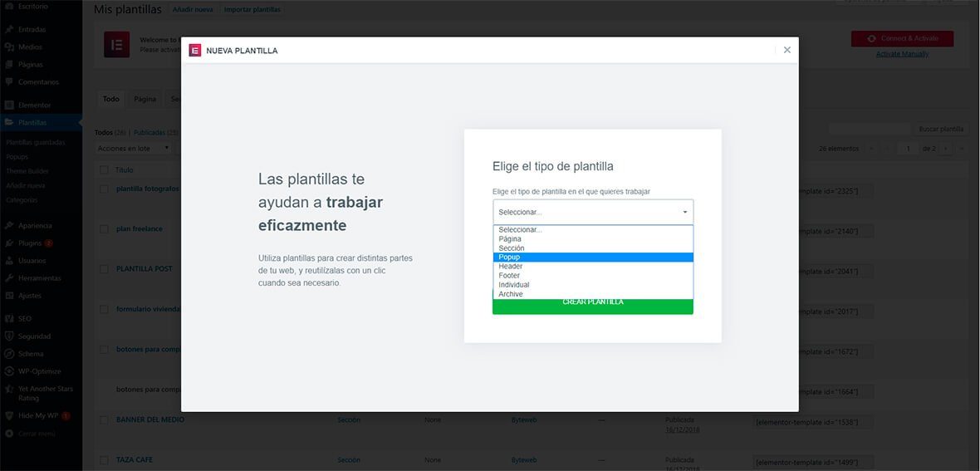Open Plugins plug icon in sidebar
The image size is (980, 471).
[9, 243]
